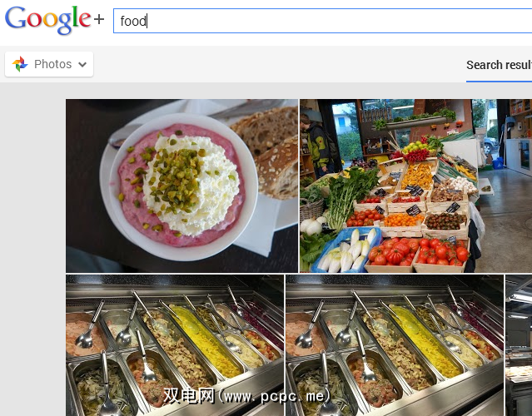Click the colorful Photos pinwheel icon

(x=20, y=64)
